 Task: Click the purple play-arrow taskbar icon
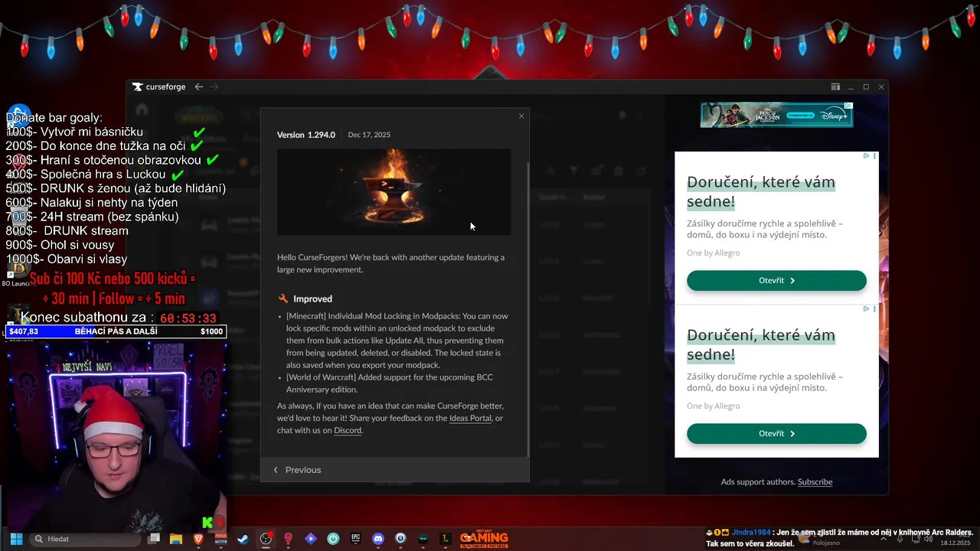click(310, 539)
